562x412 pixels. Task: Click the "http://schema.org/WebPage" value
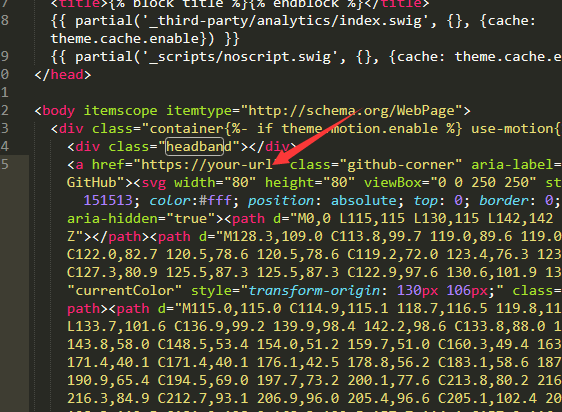click(x=351, y=110)
